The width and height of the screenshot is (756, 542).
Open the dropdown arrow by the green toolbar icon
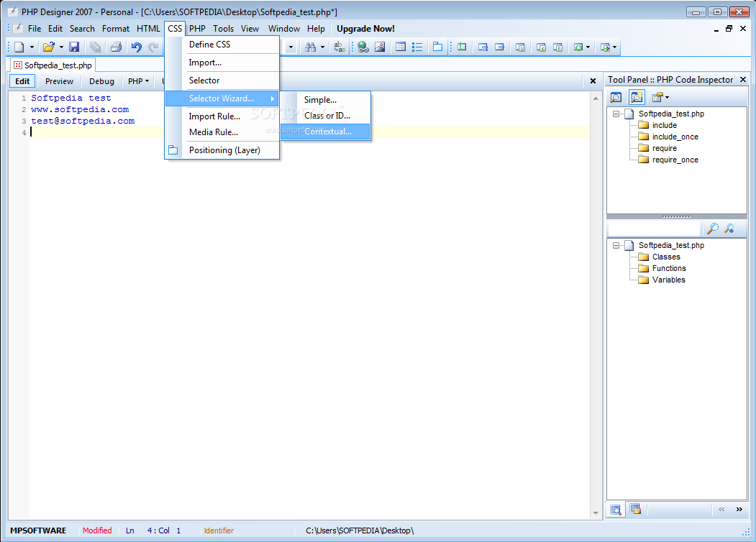point(588,47)
